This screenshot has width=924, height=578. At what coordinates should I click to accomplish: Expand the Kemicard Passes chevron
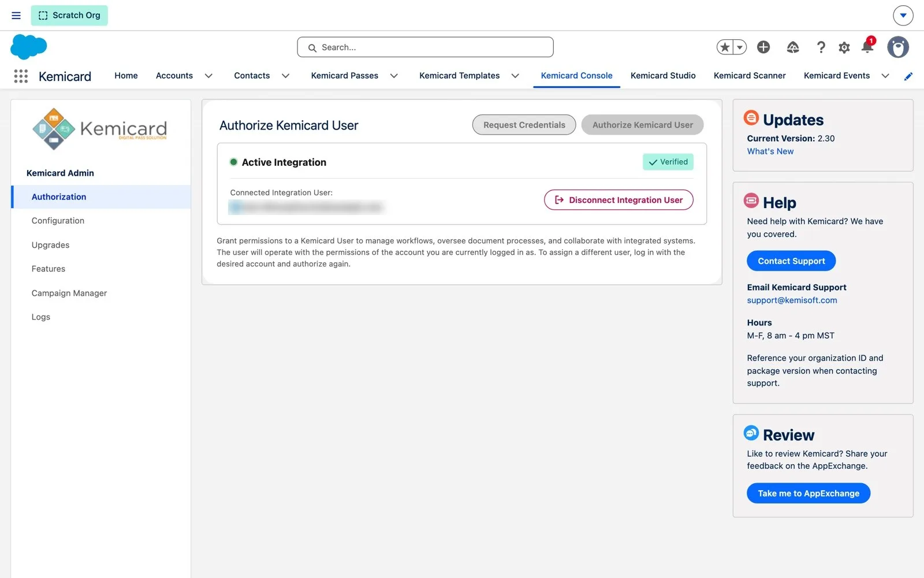click(x=394, y=76)
